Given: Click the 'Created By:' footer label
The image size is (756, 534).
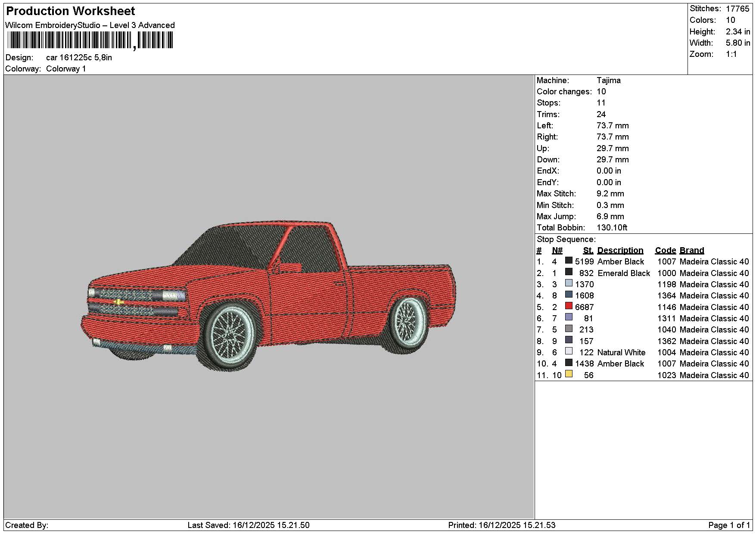Looking at the screenshot, I should pyautogui.click(x=27, y=525).
